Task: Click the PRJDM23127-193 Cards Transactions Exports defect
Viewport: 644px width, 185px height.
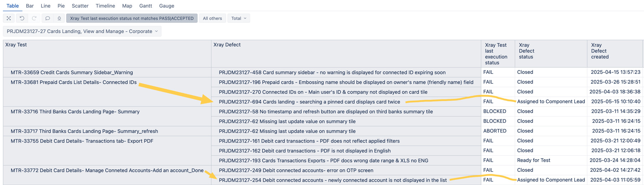Action: click(x=323, y=160)
